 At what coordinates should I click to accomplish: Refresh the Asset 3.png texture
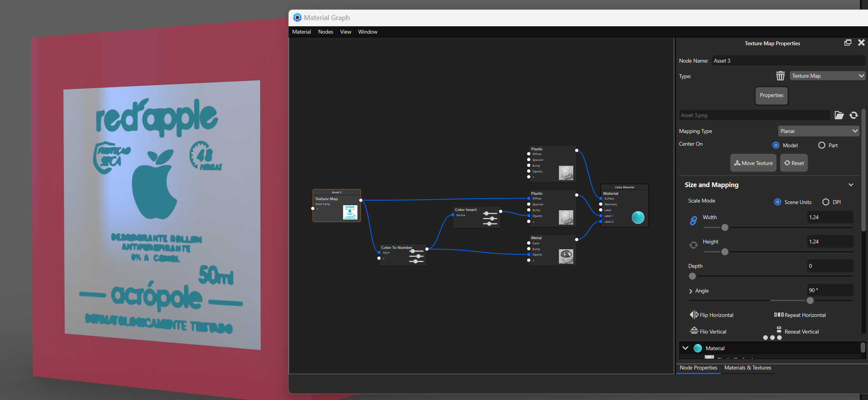point(854,115)
